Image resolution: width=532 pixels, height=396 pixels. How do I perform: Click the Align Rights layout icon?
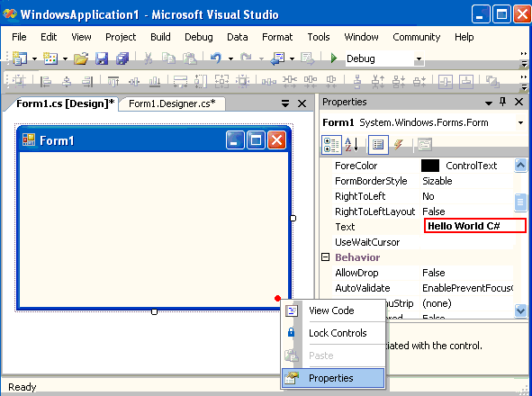[x=87, y=81]
